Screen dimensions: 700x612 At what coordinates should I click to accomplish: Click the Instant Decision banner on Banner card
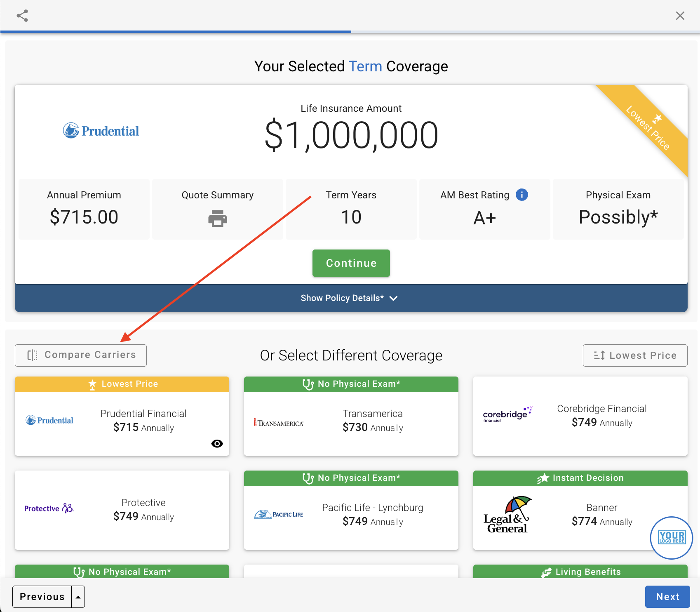click(x=580, y=478)
